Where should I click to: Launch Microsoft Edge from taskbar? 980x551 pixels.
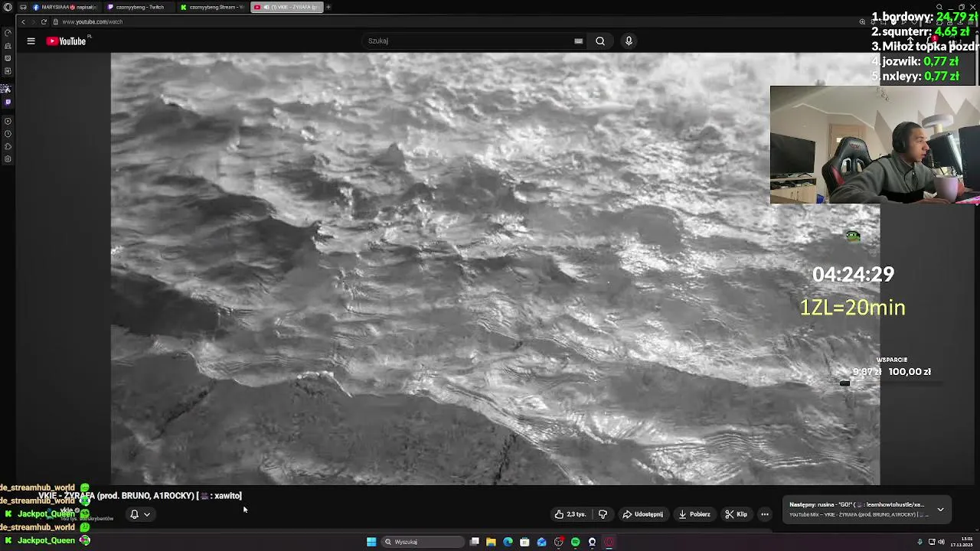click(508, 542)
